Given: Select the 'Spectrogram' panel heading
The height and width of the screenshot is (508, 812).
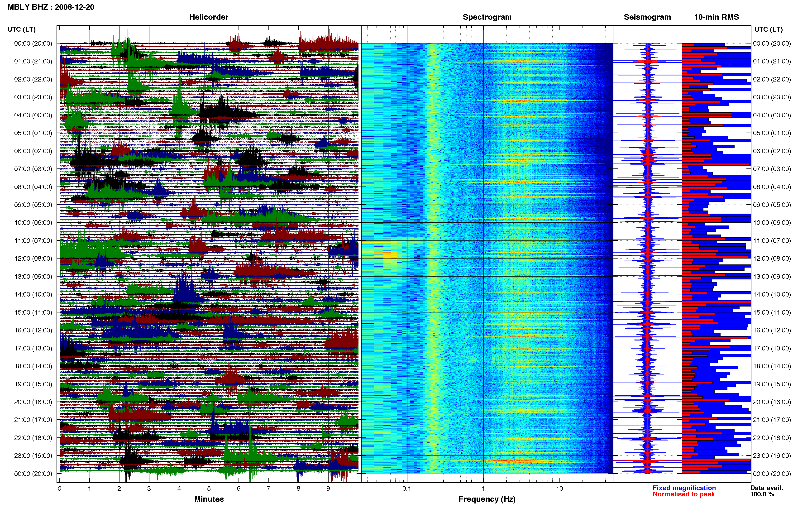Looking at the screenshot, I should tap(487, 17).
